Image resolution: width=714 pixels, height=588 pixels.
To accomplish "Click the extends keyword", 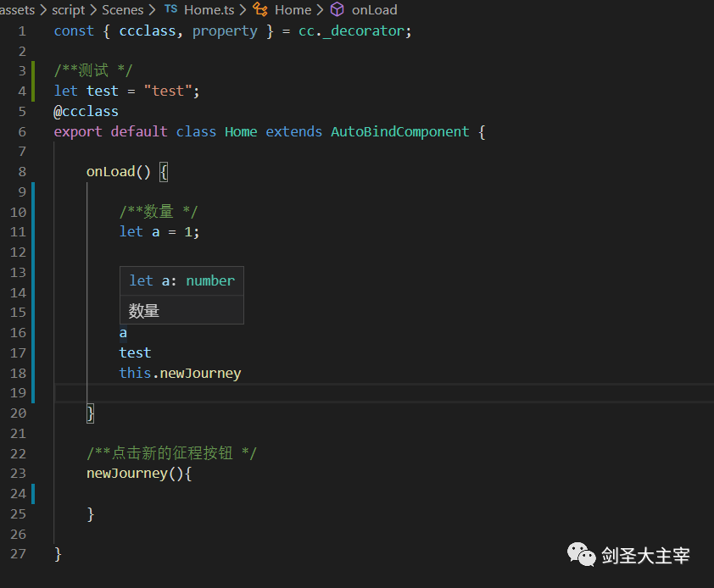I will 293,131.
